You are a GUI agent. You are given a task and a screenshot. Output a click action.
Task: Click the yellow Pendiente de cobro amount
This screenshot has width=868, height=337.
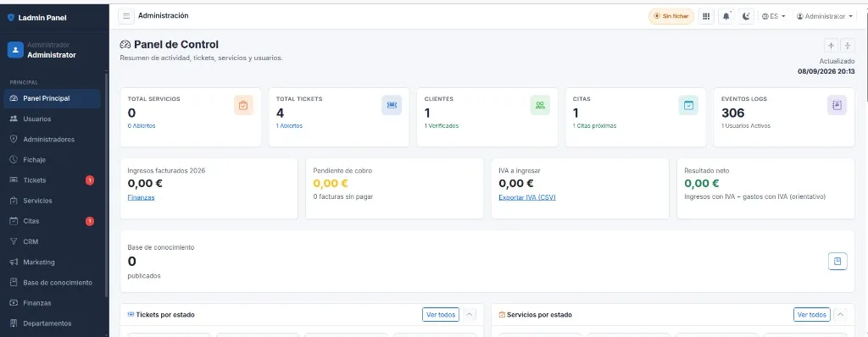331,184
